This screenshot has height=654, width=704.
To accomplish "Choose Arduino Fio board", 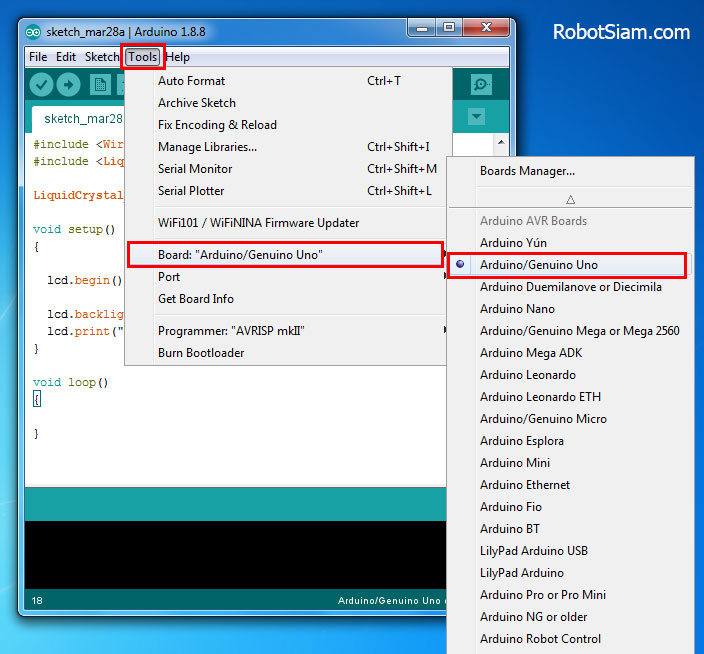I will point(570,507).
